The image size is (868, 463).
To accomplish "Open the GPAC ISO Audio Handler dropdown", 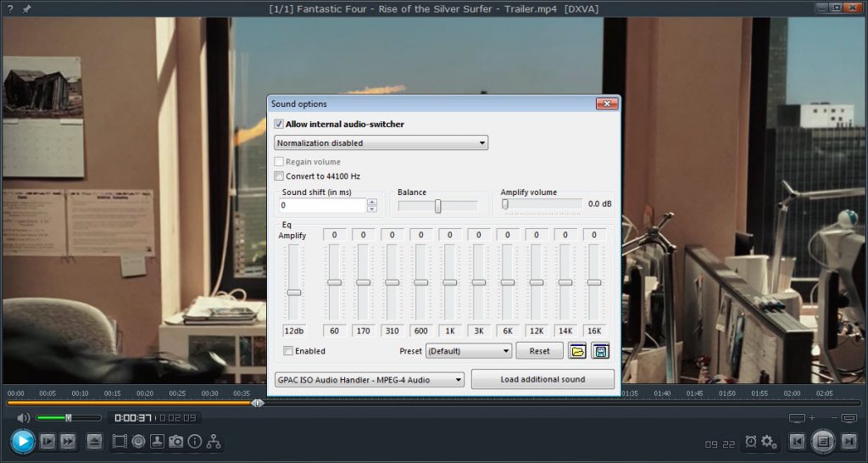I will click(x=370, y=380).
